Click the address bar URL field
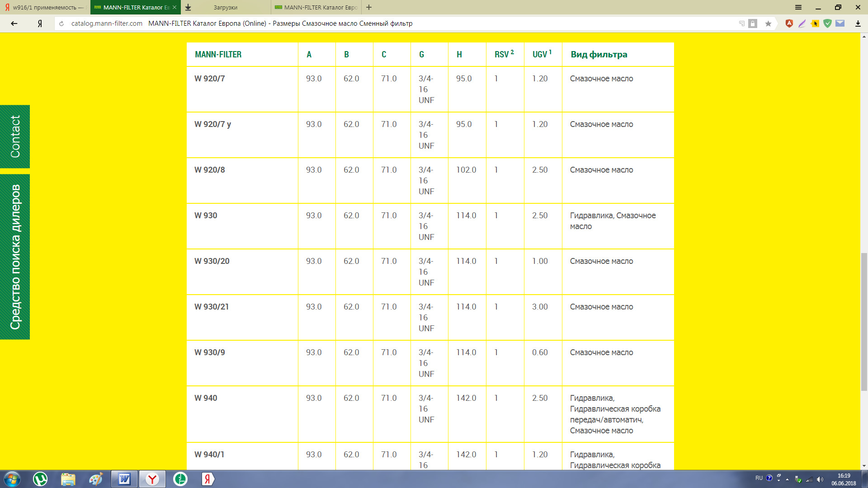Image resolution: width=868 pixels, height=488 pixels. pos(107,23)
